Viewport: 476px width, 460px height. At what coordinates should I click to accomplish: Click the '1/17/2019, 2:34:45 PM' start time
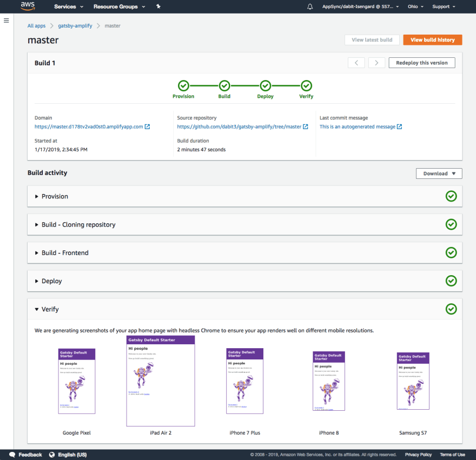[x=61, y=150]
